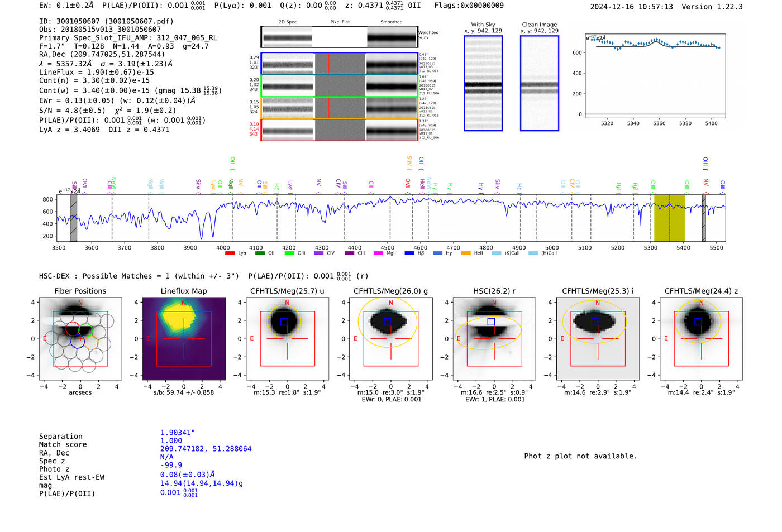Click the Separation value 1.90341"
This screenshot has height=532, width=782.
(x=178, y=433)
